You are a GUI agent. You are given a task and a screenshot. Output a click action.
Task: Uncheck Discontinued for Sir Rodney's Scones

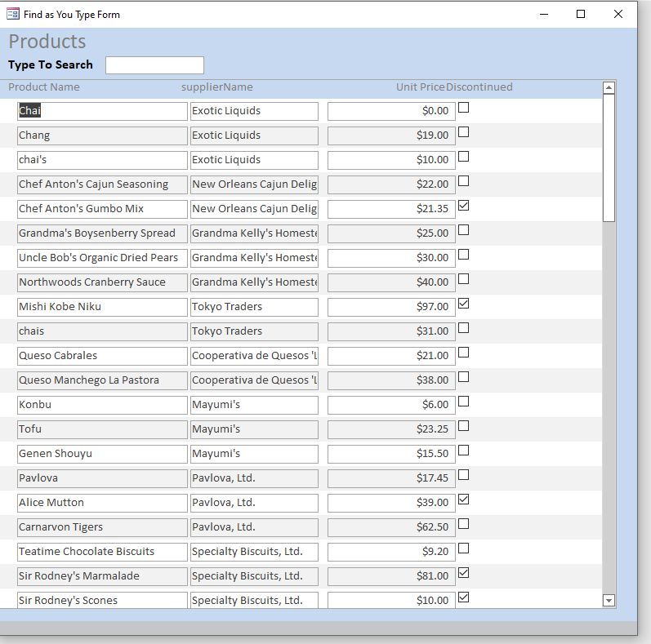(x=463, y=597)
